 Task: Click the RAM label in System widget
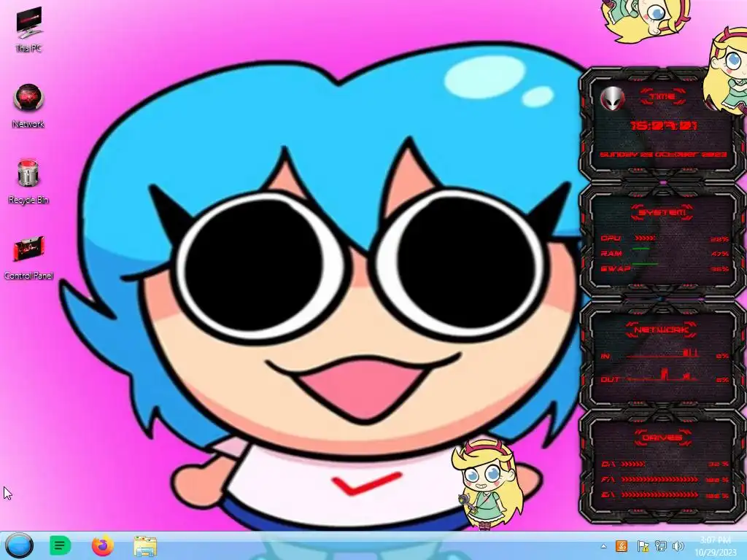click(611, 253)
